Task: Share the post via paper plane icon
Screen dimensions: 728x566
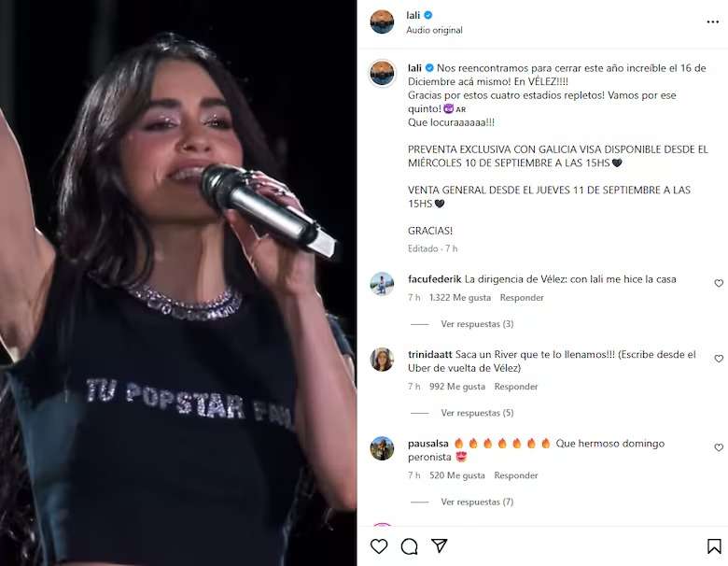Action: 440,545
